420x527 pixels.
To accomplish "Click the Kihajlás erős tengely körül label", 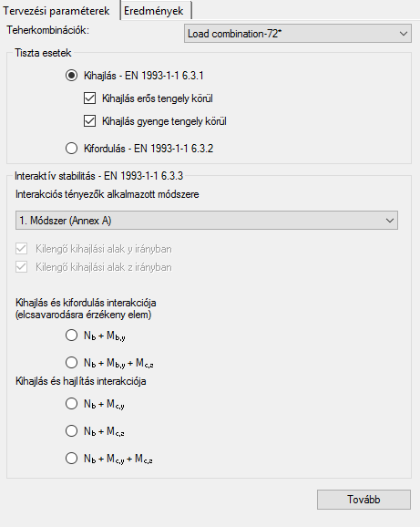I will 158,98.
